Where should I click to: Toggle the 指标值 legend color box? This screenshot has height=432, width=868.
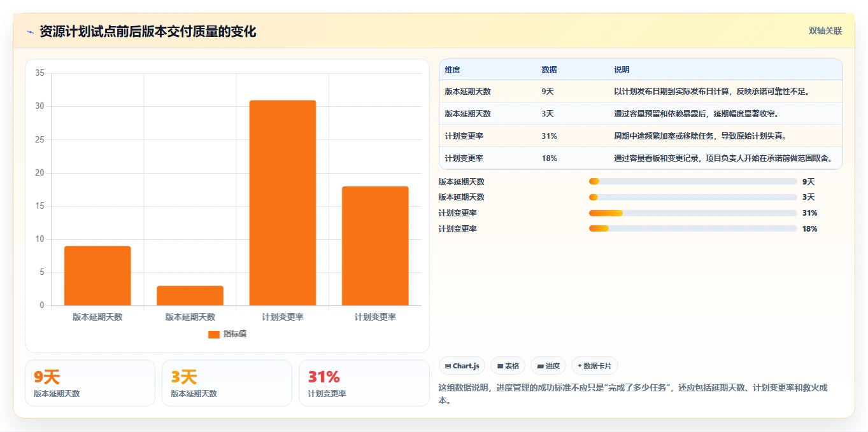(x=214, y=334)
